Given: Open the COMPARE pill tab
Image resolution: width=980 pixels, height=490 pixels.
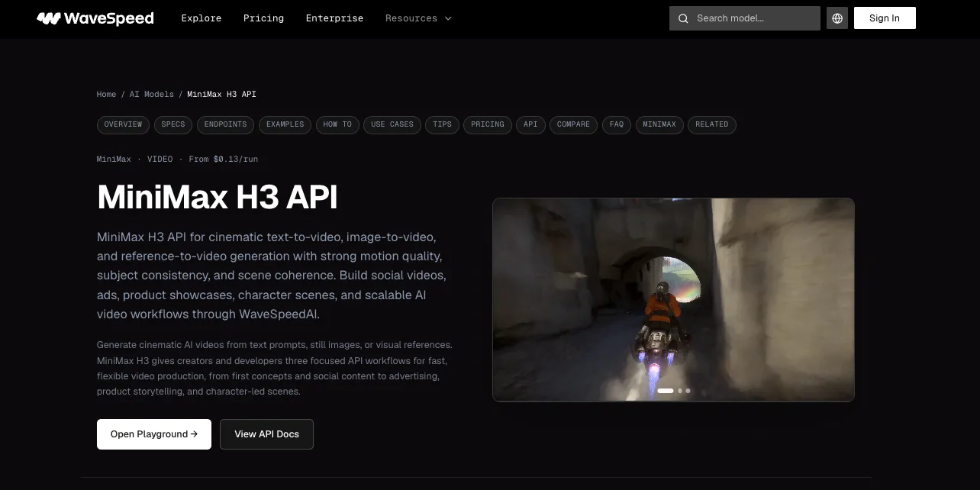Looking at the screenshot, I should (x=573, y=124).
